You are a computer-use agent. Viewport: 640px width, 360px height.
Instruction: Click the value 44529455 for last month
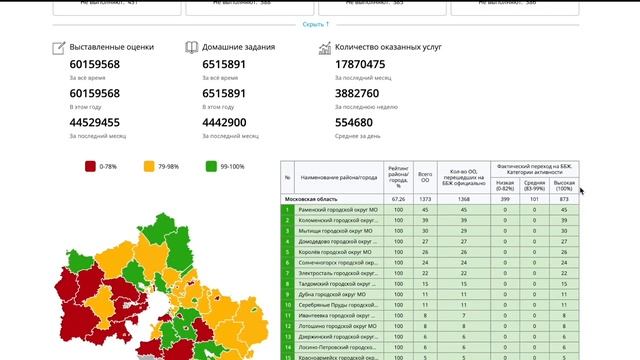(95, 122)
